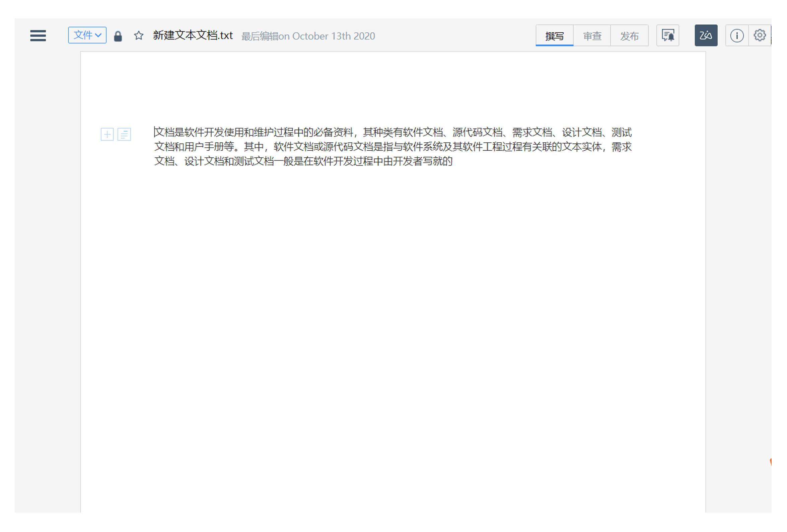Toggle the document lock icon
The width and height of the screenshot is (787, 532).
coord(118,36)
